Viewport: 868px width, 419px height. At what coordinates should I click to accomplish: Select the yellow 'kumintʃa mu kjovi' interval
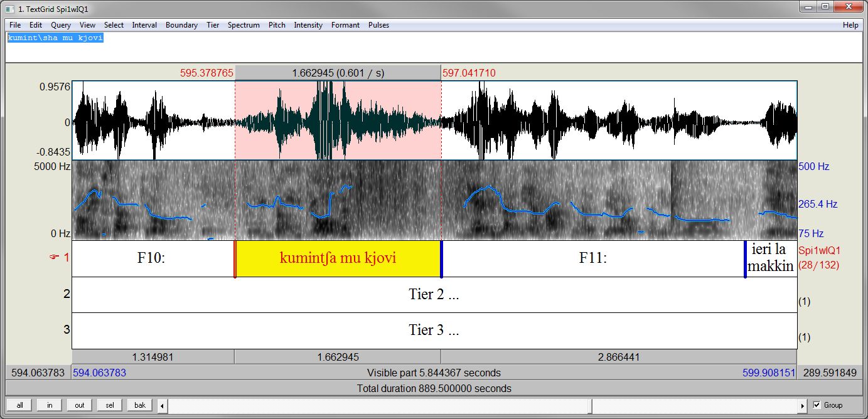338,258
